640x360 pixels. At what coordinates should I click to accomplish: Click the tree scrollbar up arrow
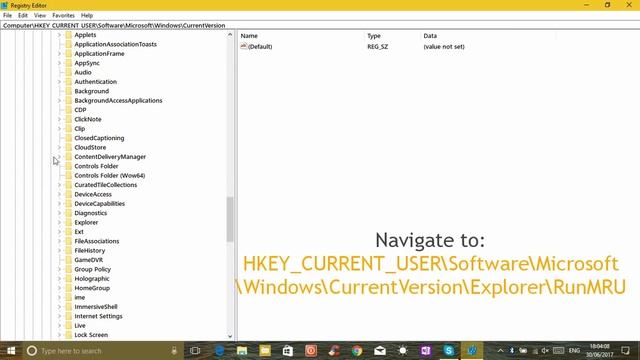pyautogui.click(x=230, y=35)
